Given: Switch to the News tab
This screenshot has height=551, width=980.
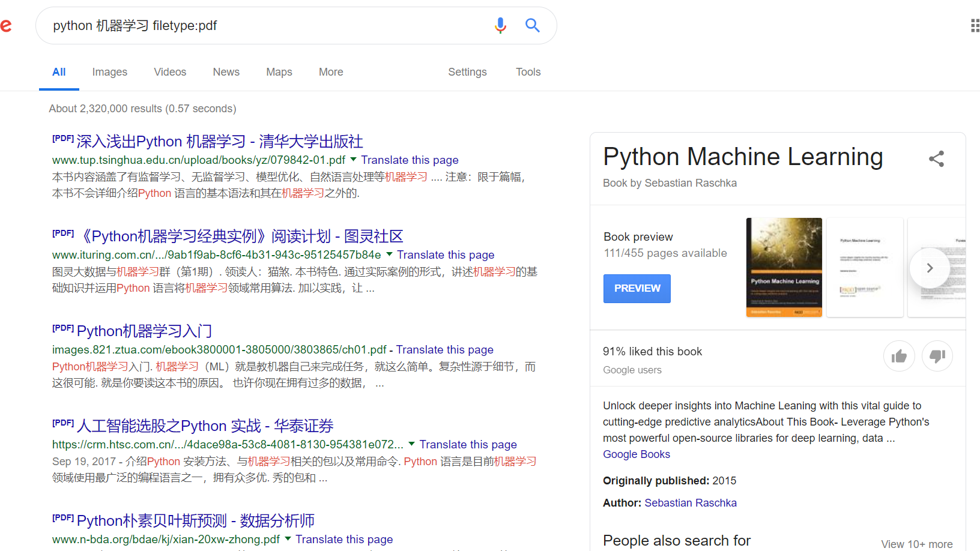Looking at the screenshot, I should click(226, 72).
